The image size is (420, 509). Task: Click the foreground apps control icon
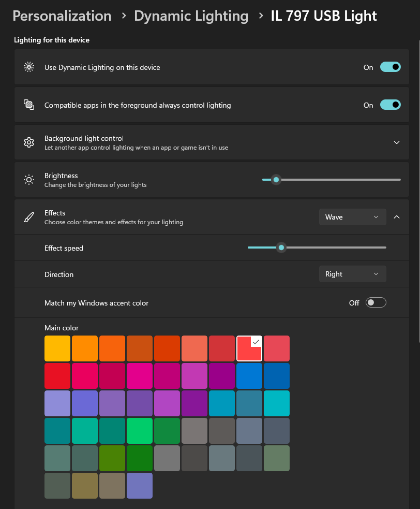tap(29, 105)
